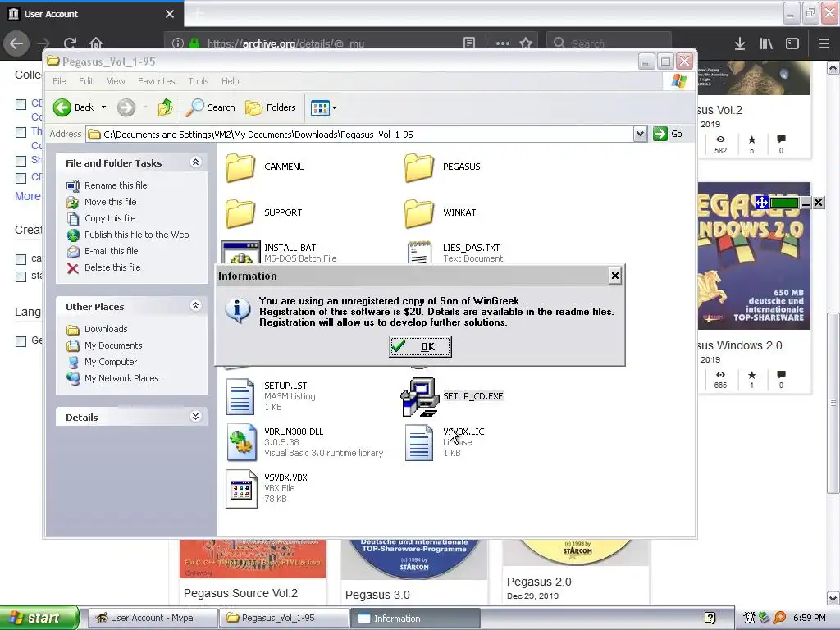Expand the Details panel
Image resolution: width=840 pixels, height=630 pixels.
click(196, 417)
